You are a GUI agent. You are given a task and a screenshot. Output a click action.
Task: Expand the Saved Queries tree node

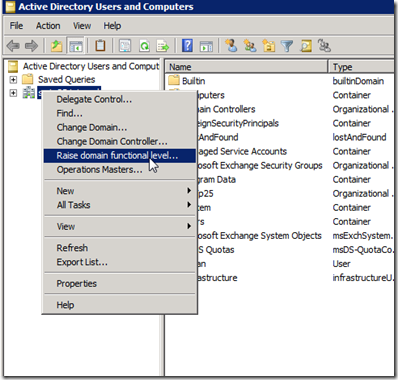pos(13,80)
